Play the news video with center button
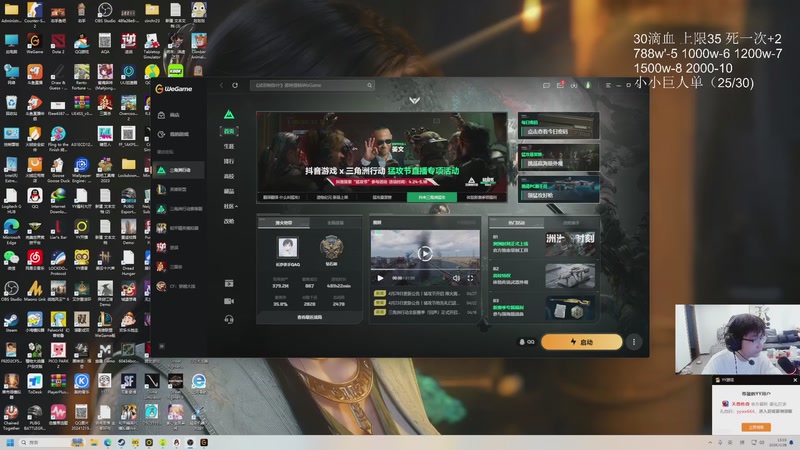 pos(425,253)
